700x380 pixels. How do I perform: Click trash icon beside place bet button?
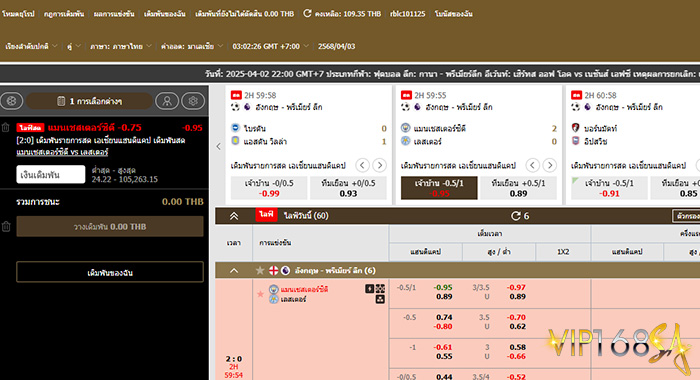(x=6, y=226)
